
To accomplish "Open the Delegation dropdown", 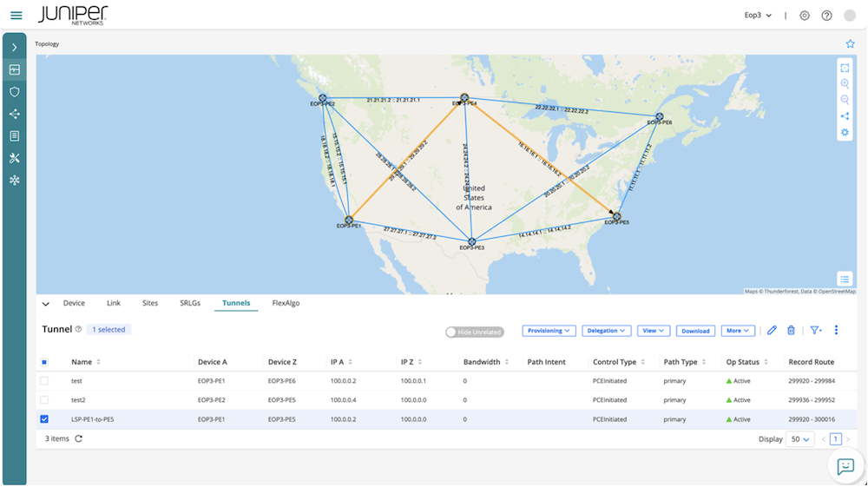I will [x=606, y=331].
